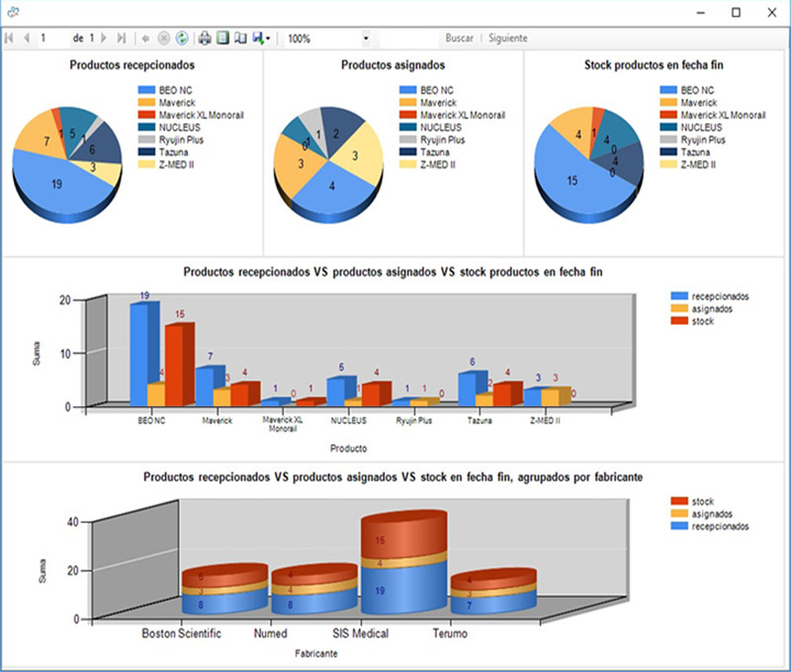This screenshot has height=672, width=791.
Task: Maximize the report viewer window
Action: click(x=736, y=12)
